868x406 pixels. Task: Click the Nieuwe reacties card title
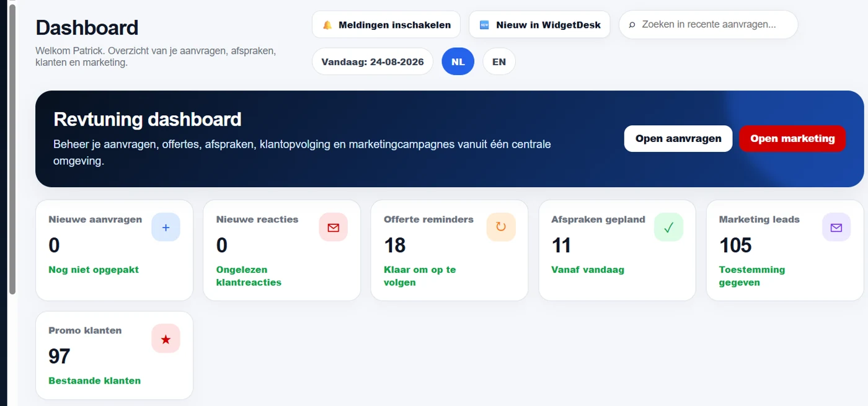[257, 219]
